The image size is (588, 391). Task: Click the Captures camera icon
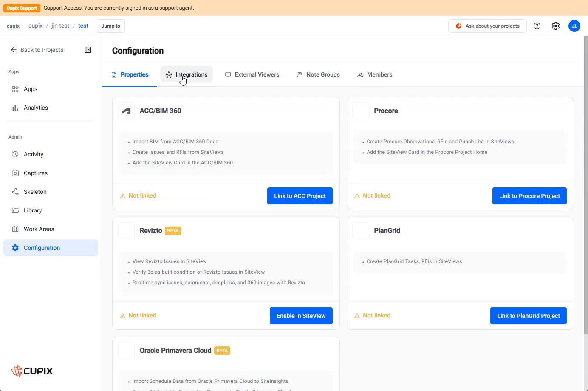(x=15, y=173)
